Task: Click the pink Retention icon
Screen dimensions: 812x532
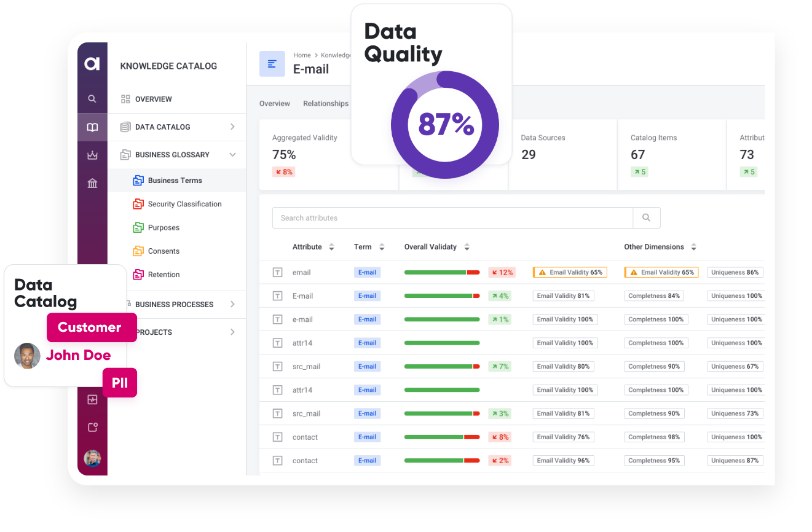Action: tap(138, 275)
